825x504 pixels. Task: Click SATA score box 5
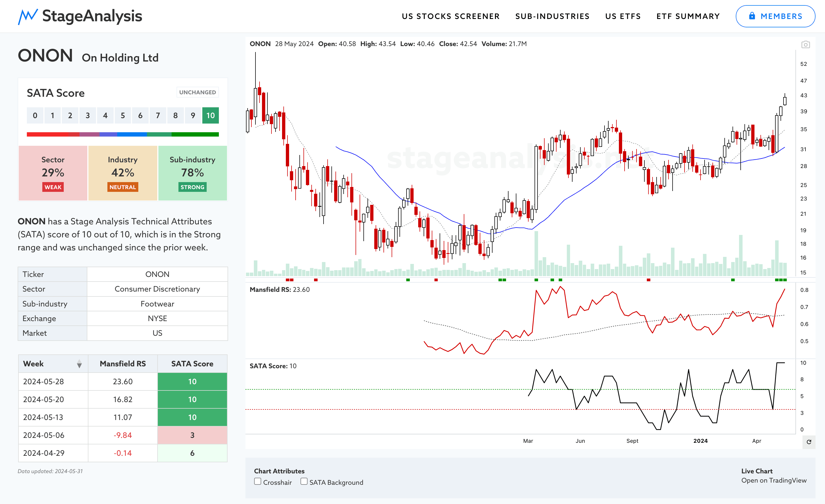[x=123, y=115]
